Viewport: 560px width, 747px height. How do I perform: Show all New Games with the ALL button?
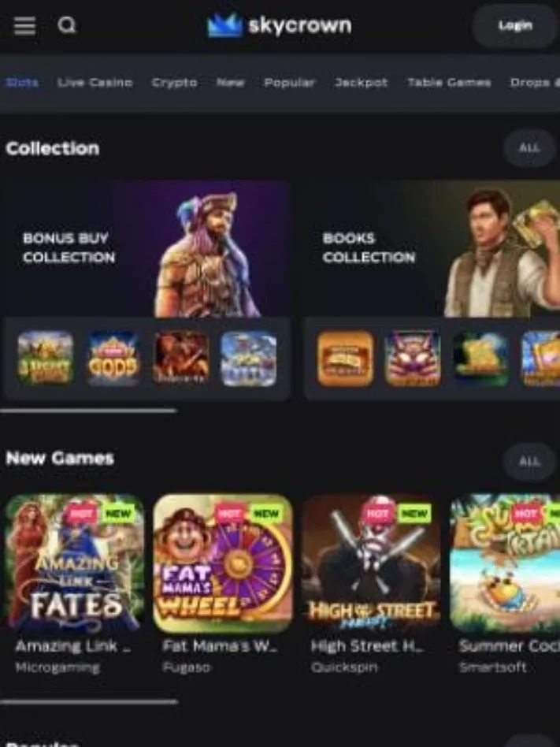(529, 462)
